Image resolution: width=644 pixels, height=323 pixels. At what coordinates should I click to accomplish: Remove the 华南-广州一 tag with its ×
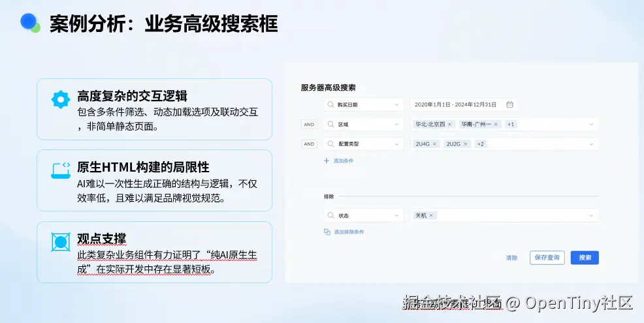pos(496,125)
